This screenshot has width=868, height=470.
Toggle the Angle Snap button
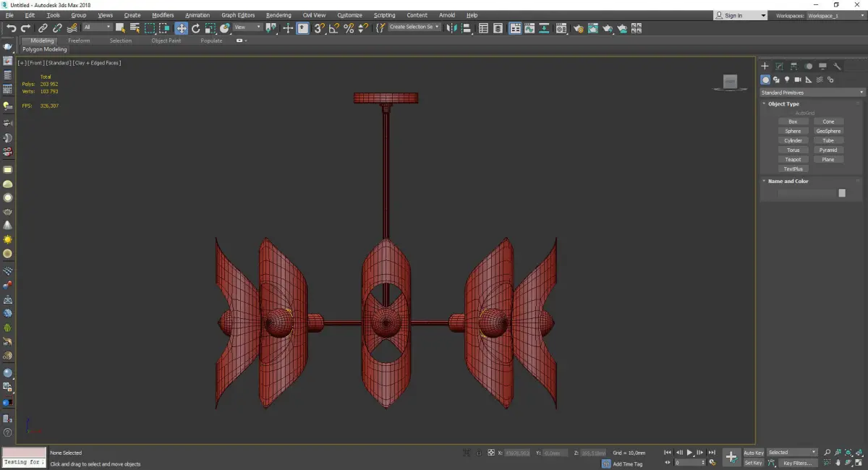click(x=333, y=28)
